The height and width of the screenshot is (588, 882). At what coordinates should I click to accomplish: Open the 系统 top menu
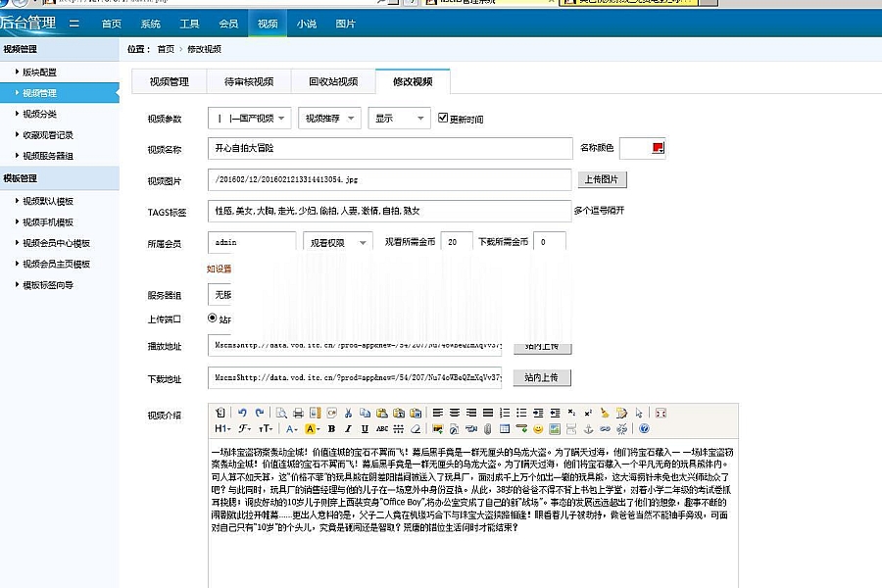point(150,24)
